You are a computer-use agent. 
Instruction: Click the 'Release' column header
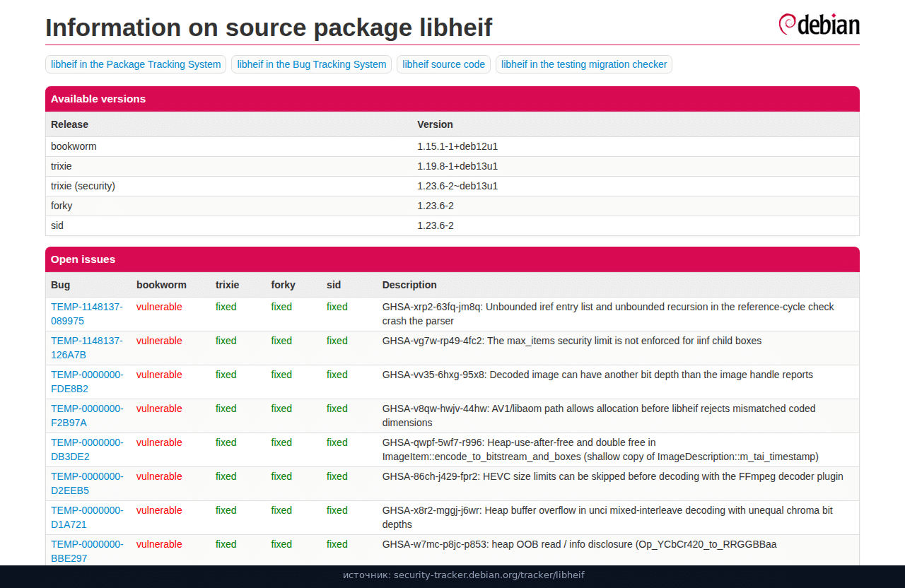tap(69, 124)
